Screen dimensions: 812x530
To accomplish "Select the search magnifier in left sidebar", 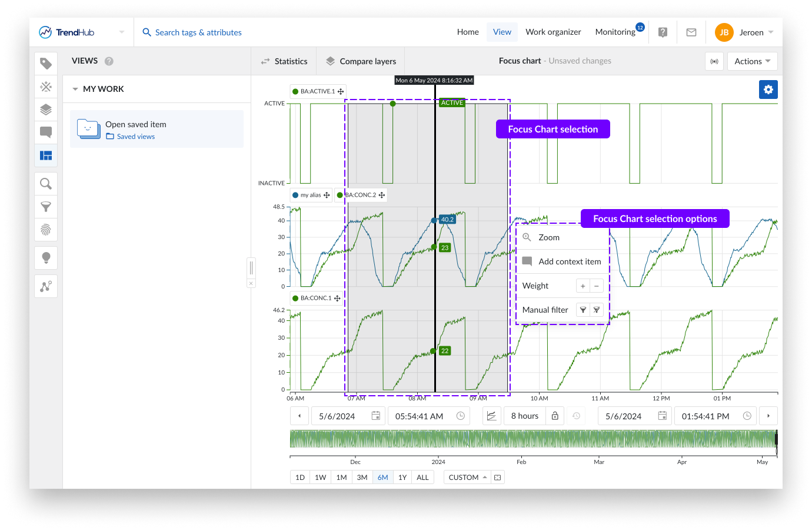I will click(x=46, y=184).
